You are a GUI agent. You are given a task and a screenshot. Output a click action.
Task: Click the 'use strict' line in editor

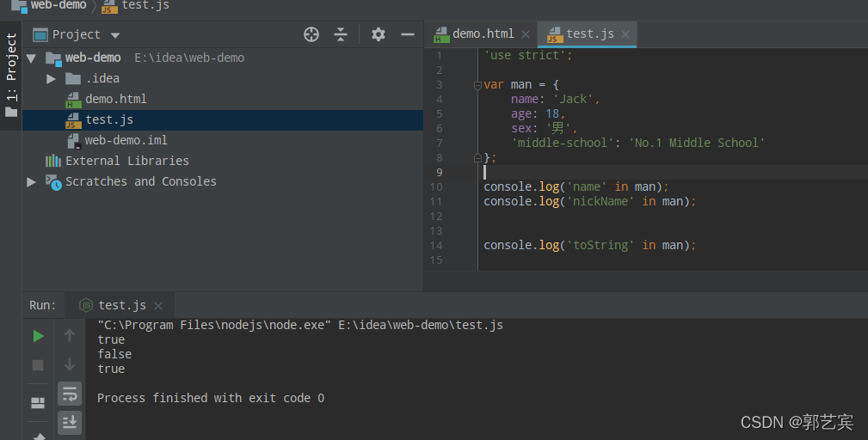528,55
